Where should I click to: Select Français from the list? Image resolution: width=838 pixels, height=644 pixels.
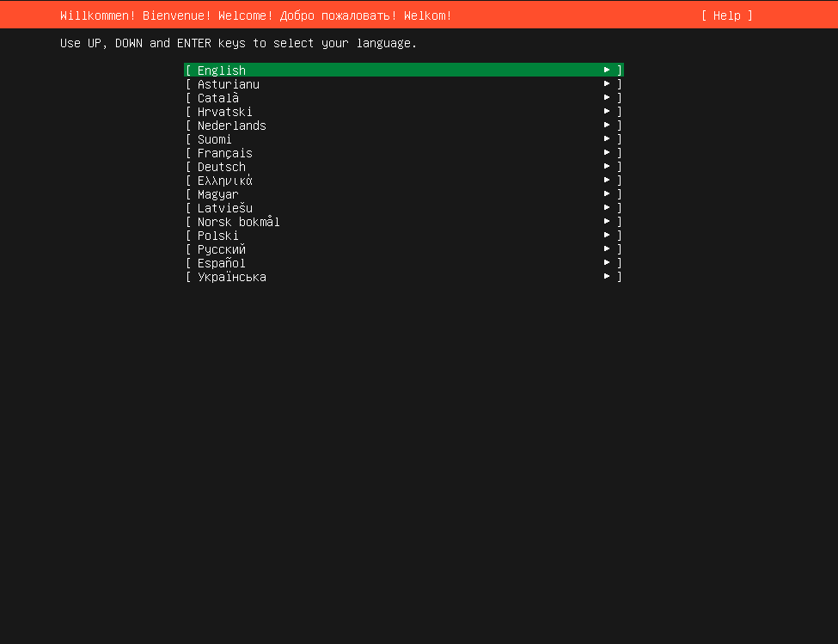tap(224, 153)
